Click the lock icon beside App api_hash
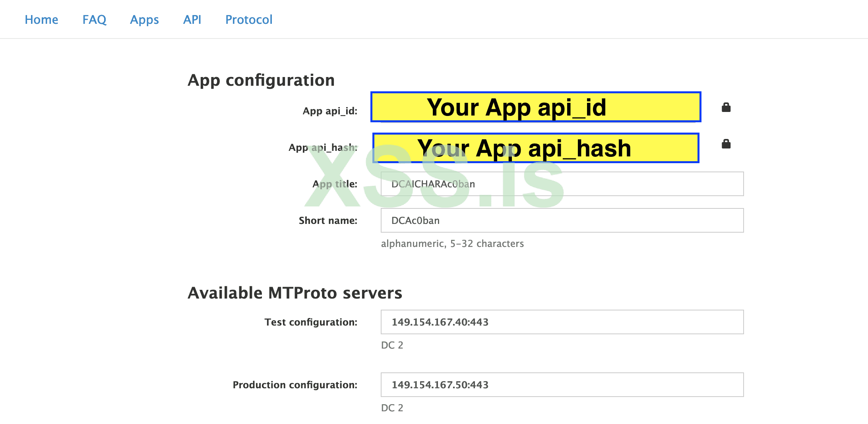 (x=726, y=144)
